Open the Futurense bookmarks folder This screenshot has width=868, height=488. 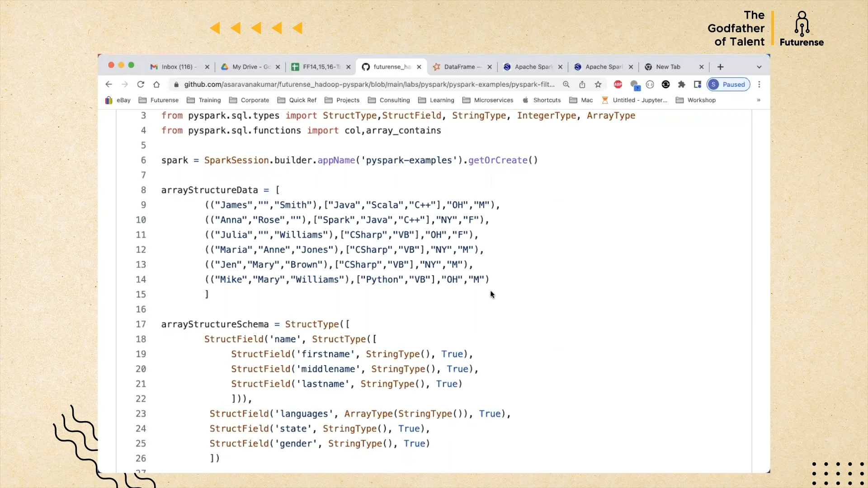point(159,100)
